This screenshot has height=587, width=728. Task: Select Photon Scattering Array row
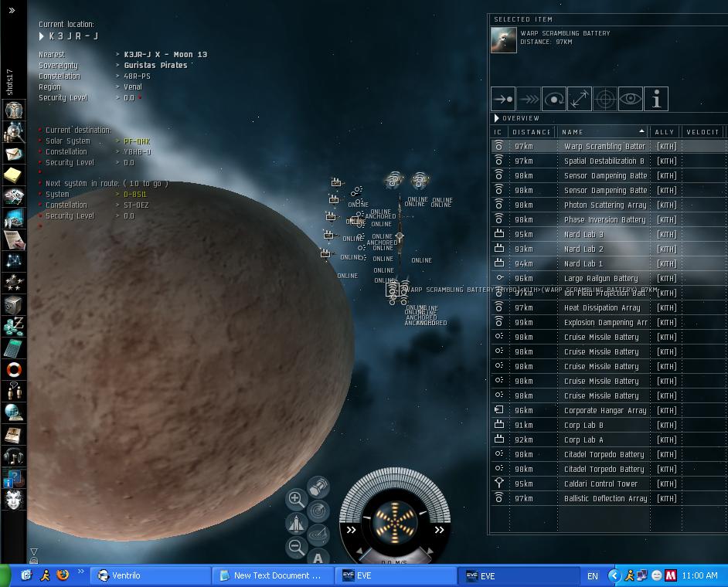(x=609, y=205)
